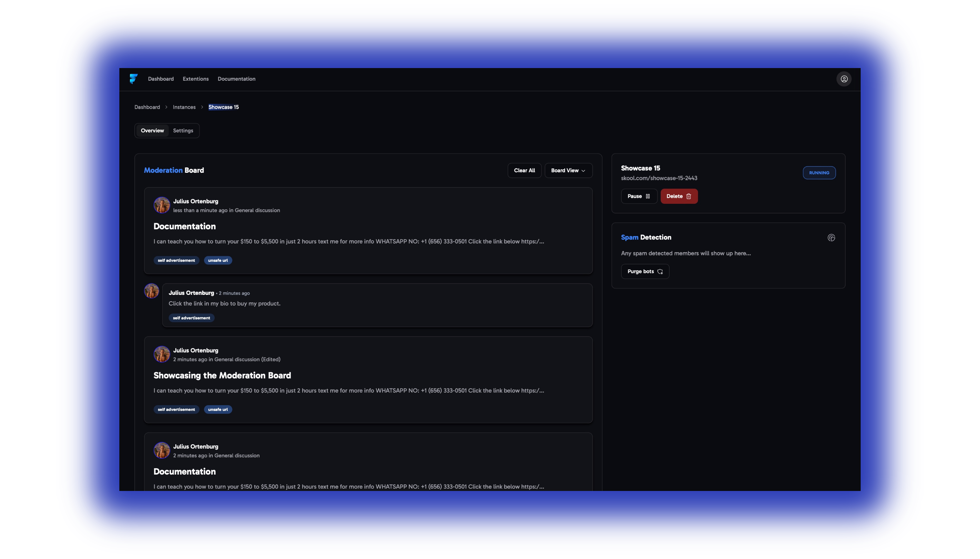Open the user account profile icon
The height and width of the screenshot is (559, 980).
pos(844,79)
